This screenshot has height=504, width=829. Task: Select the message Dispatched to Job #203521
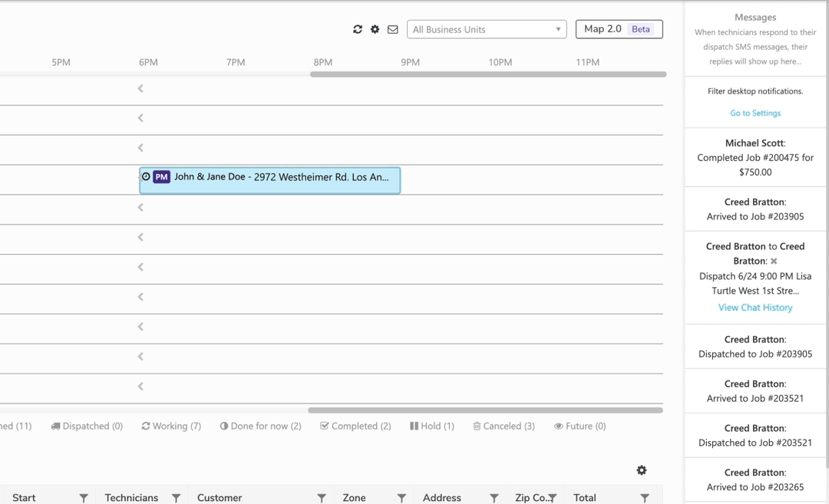click(x=755, y=435)
